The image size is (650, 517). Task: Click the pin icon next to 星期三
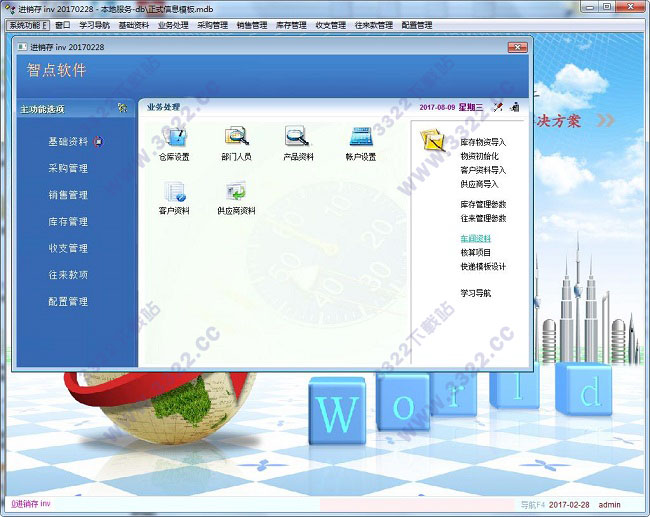tap(498, 107)
